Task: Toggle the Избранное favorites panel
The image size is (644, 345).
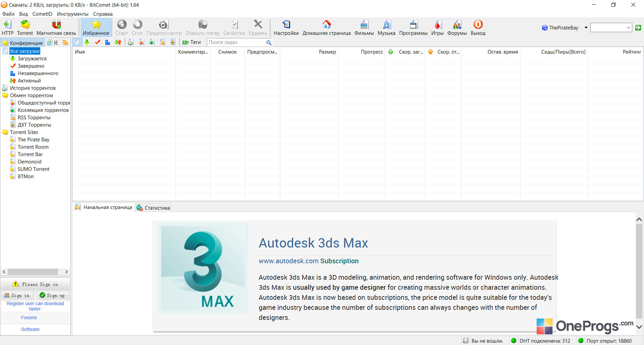Action: click(96, 27)
